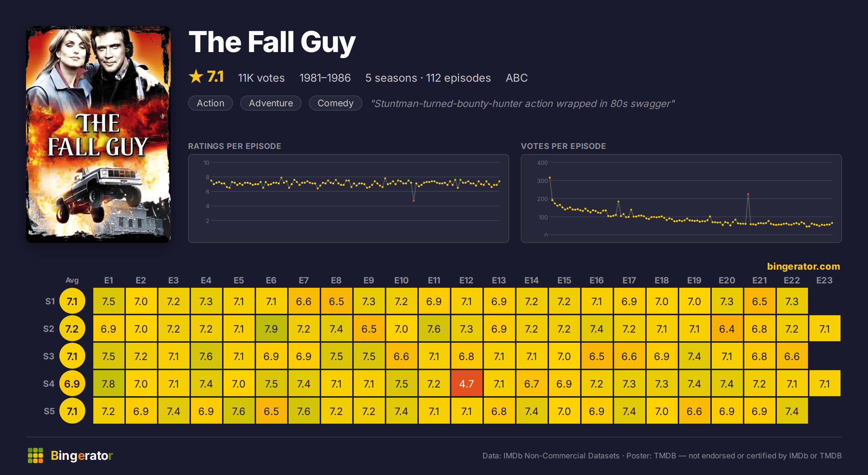This screenshot has width=868, height=475.
Task: Click the S4 E1 7.8 rating cell
Action: 109,384
